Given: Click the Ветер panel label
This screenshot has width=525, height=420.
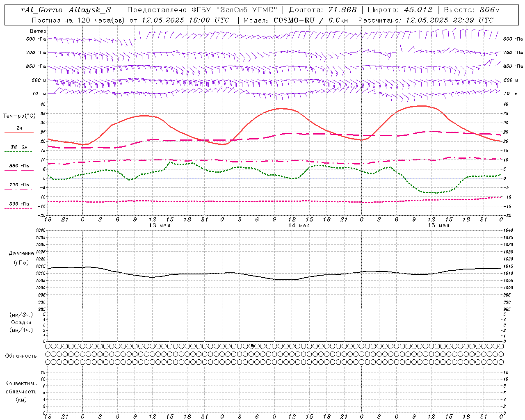Looking at the screenshot, I should (x=38, y=31).
